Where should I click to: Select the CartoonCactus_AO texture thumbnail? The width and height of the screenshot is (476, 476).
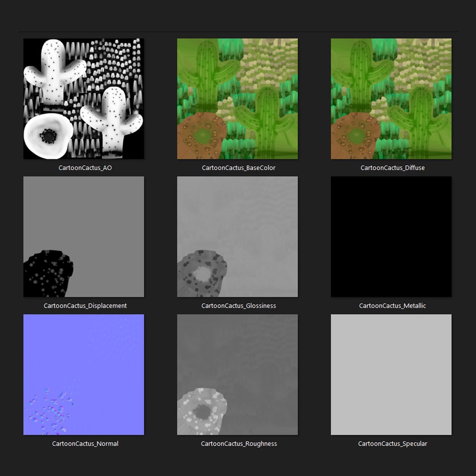coord(84,99)
